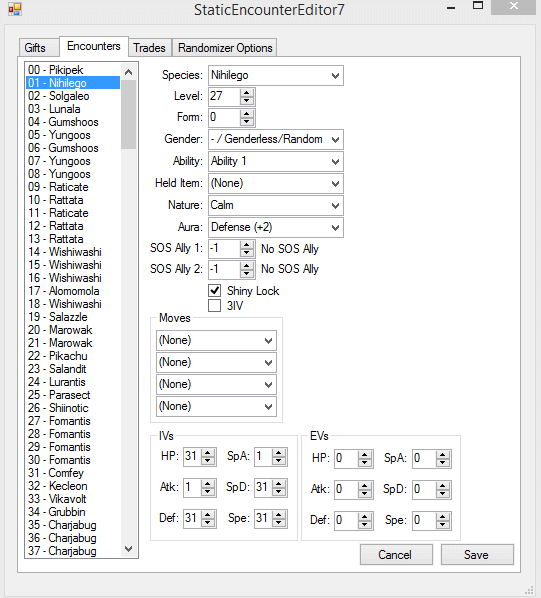
Task: Open the Trades tab
Action: [149, 48]
